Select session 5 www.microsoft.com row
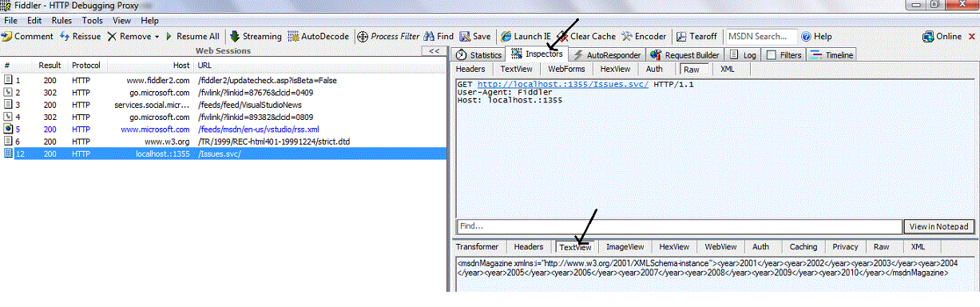 pyautogui.click(x=223, y=129)
